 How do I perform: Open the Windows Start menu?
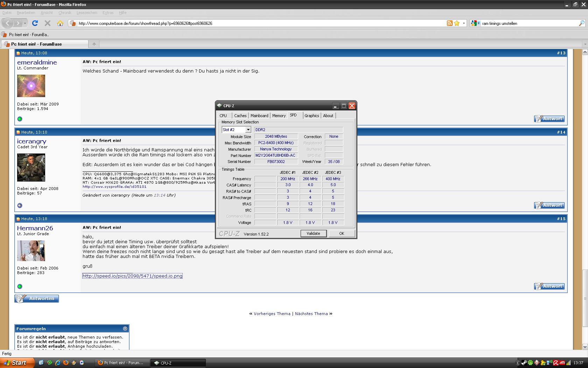17,363
